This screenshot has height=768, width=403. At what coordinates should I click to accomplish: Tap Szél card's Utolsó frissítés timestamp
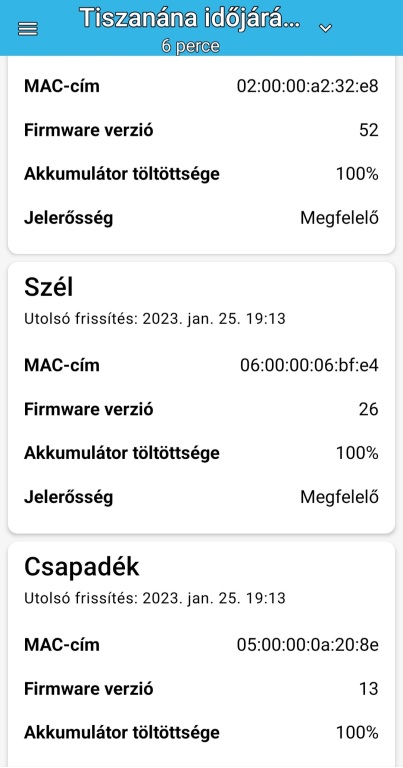click(x=155, y=319)
